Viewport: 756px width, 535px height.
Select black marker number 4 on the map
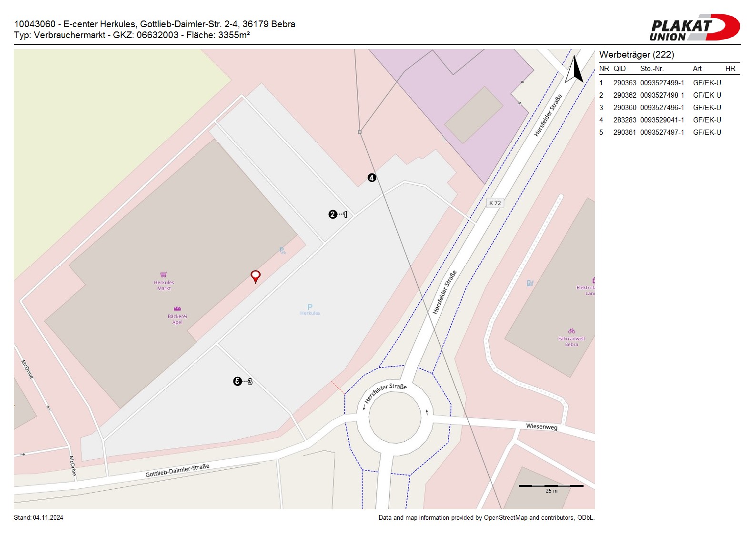(372, 178)
